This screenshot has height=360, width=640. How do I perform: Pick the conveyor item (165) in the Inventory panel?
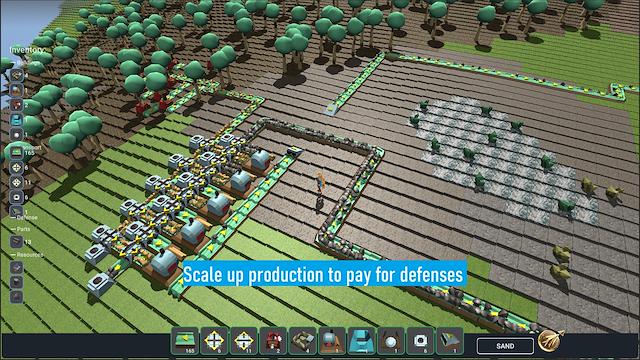pyautogui.click(x=17, y=152)
